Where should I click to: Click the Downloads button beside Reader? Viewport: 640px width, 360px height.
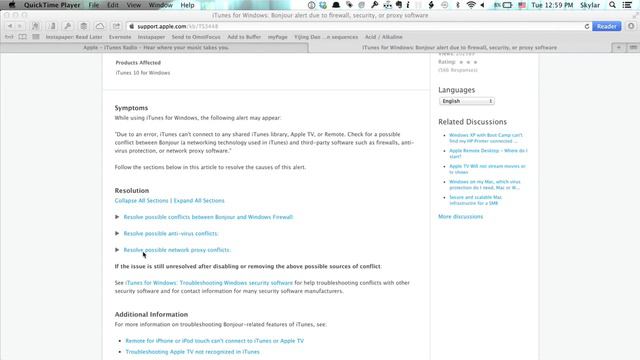[x=631, y=26]
